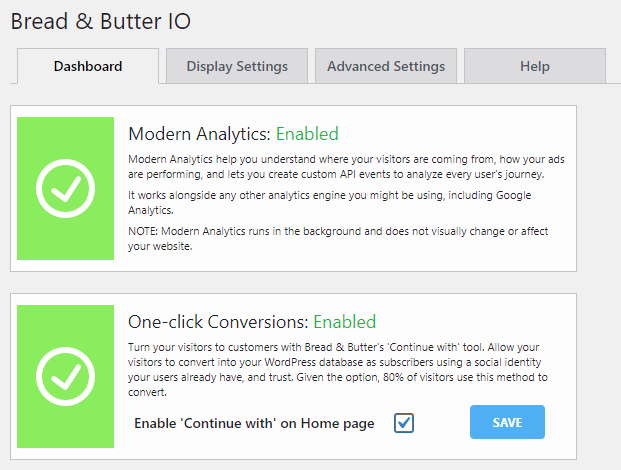Click the Google Analytics compatibility sentence
Image resolution: width=621 pixels, height=470 pixels.
pyautogui.click(x=330, y=203)
